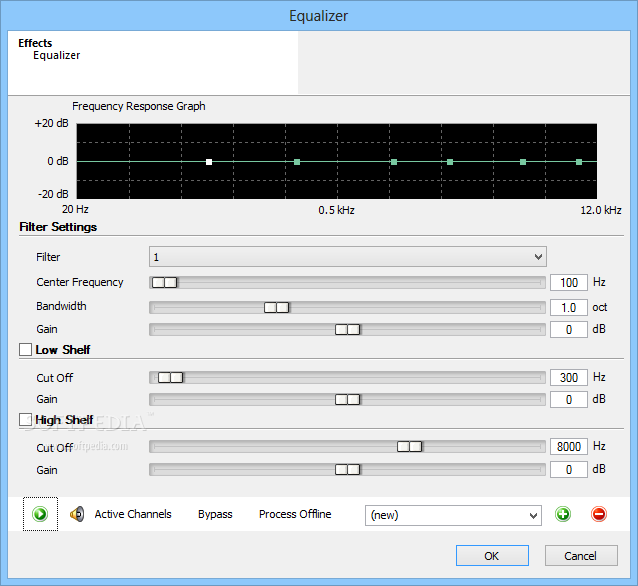Select the fourth filter node on graph

[450, 162]
